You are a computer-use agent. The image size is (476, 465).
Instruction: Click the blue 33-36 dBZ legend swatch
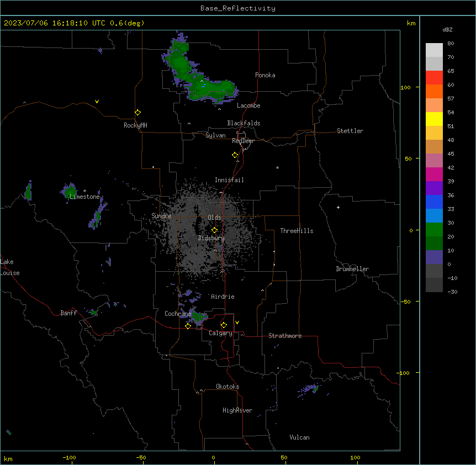(x=434, y=202)
